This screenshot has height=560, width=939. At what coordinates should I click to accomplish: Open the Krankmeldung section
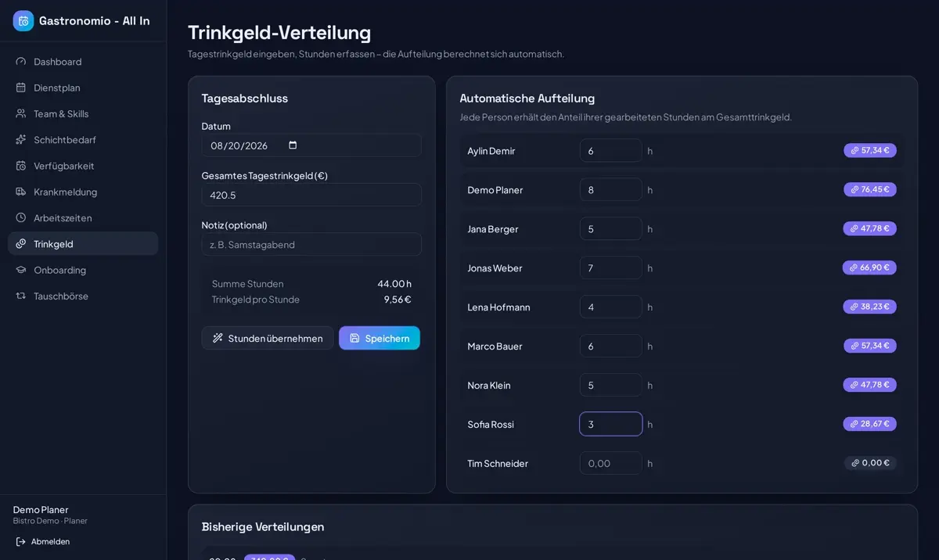pos(83,192)
